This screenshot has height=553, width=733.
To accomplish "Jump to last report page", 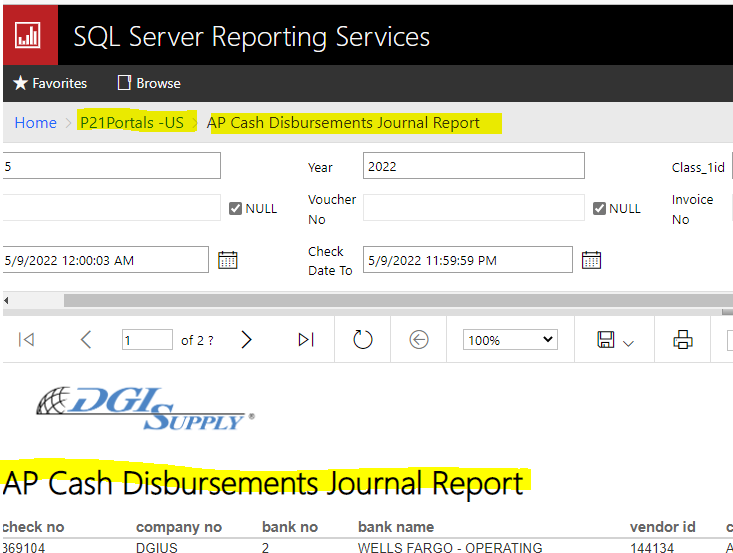I will [306, 340].
